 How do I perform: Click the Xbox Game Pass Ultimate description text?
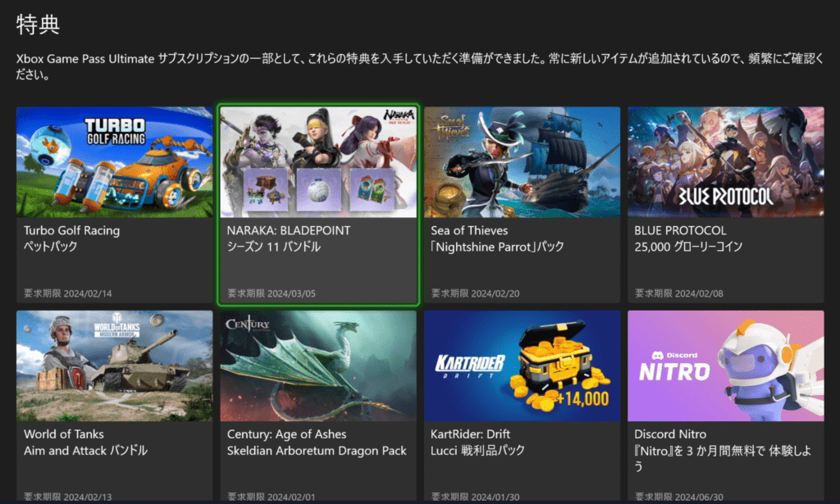click(420, 66)
